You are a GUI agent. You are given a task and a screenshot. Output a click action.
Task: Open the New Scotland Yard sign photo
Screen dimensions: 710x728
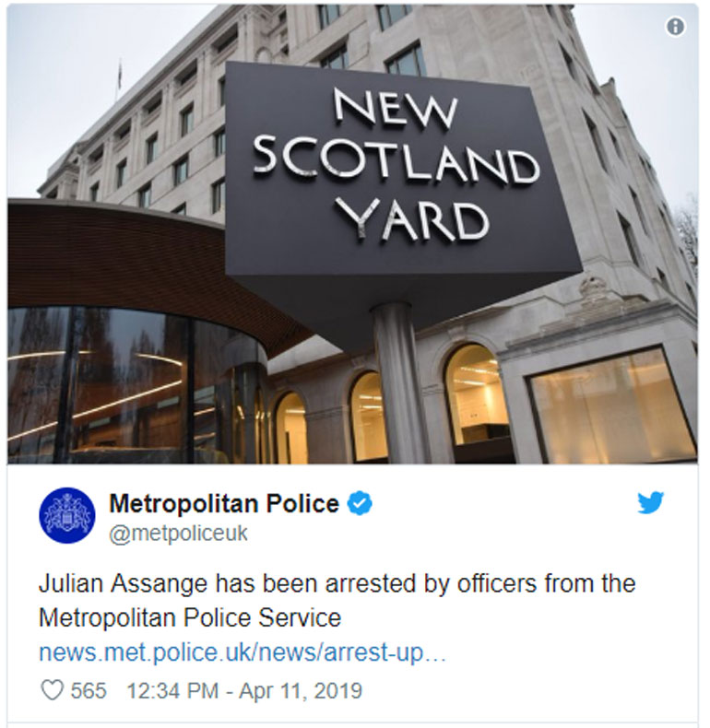(352, 233)
